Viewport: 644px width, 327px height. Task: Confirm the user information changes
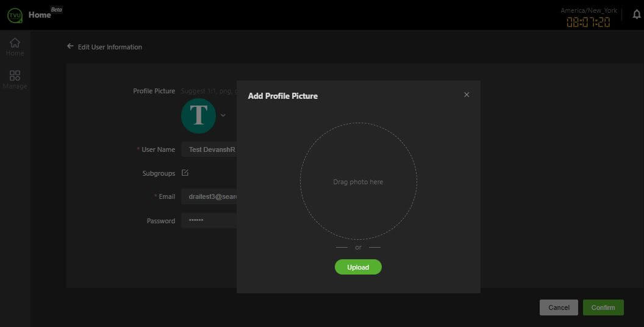click(x=603, y=307)
